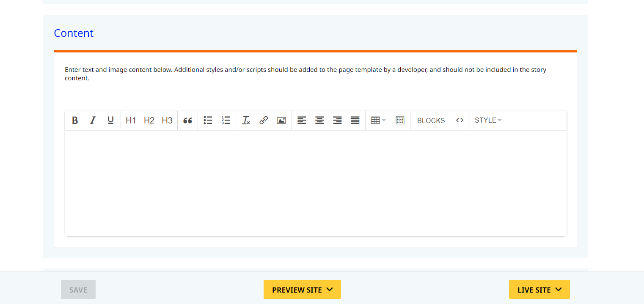Click inside the content editor text area
The width and height of the screenshot is (644, 304).
click(x=315, y=183)
